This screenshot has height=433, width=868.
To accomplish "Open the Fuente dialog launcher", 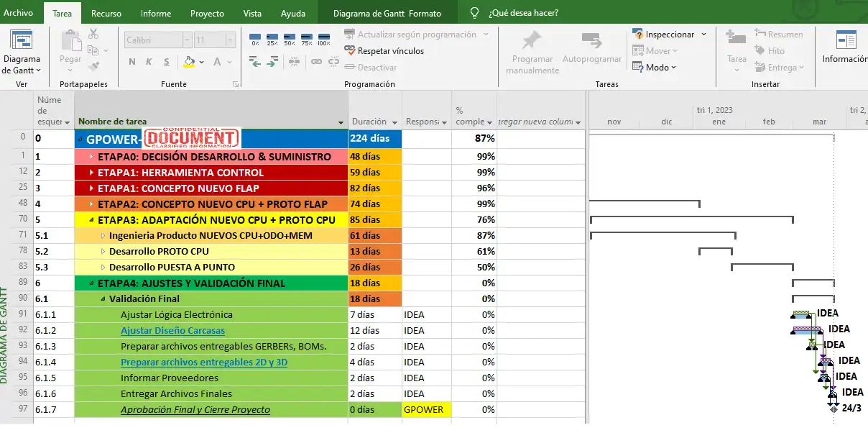I will [x=236, y=85].
